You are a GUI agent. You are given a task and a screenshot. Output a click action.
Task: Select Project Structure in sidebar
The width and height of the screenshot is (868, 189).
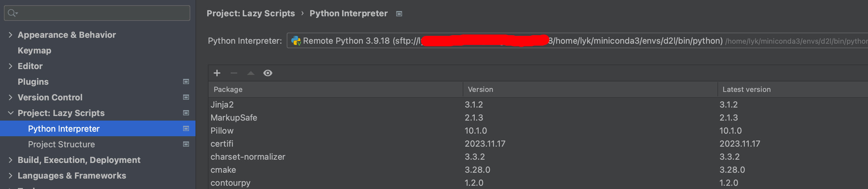(61, 144)
